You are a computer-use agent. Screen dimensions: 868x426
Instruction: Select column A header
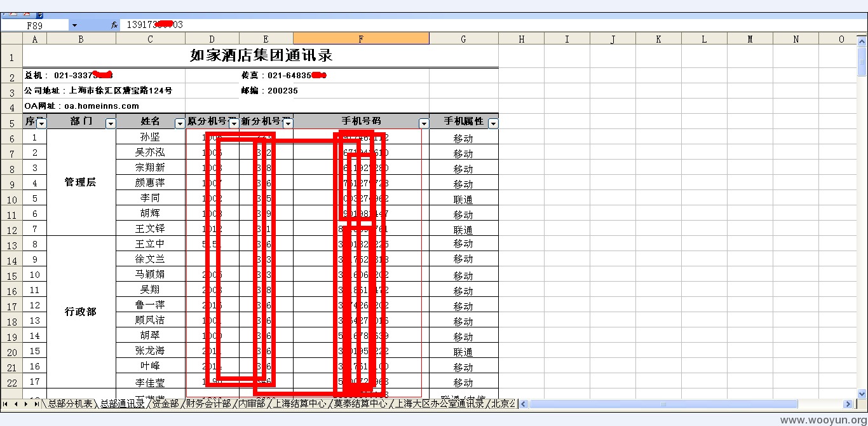tap(34, 39)
